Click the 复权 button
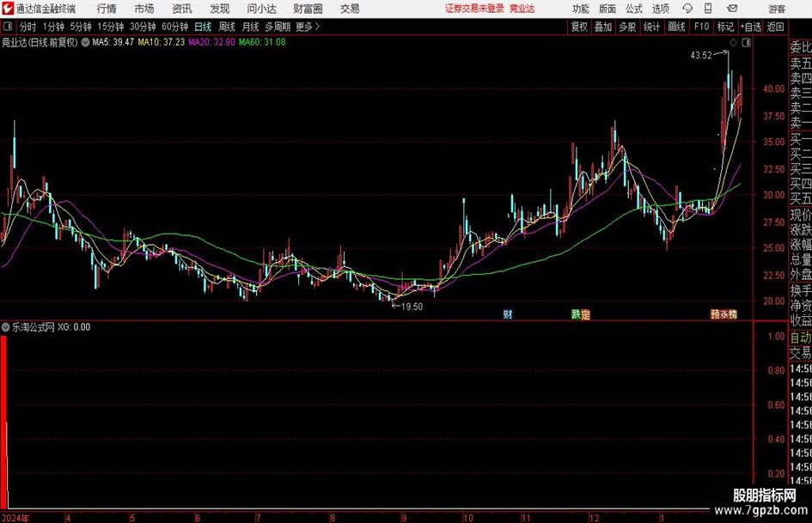 coord(579,27)
